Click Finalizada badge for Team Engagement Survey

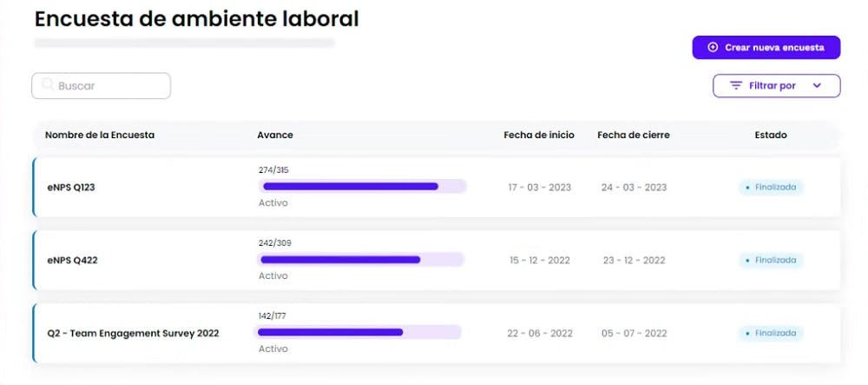[x=771, y=333]
